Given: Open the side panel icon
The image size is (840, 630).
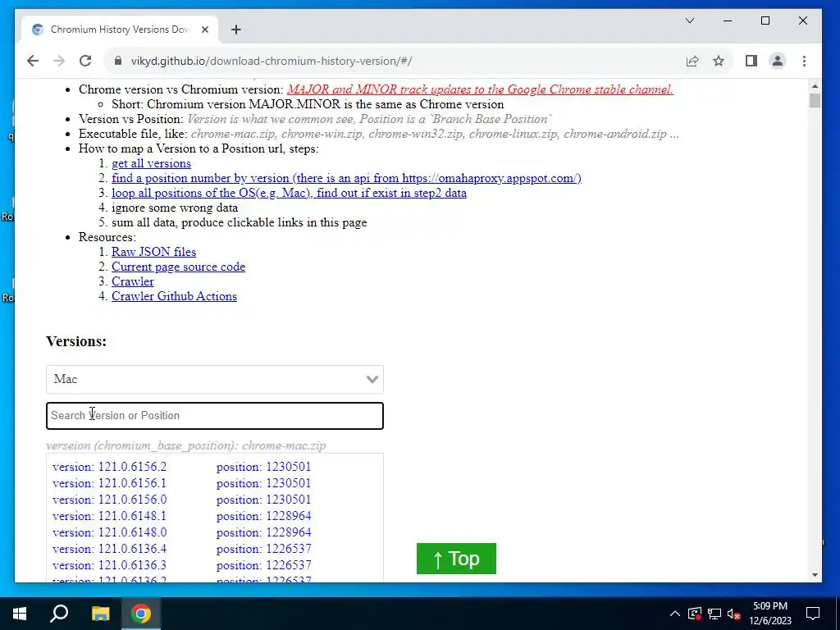Looking at the screenshot, I should [x=751, y=61].
